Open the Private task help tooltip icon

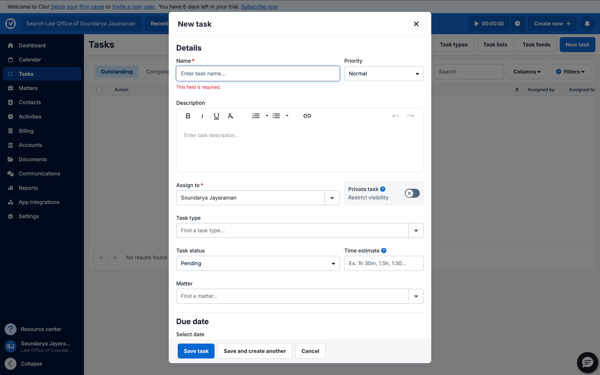coord(383,189)
